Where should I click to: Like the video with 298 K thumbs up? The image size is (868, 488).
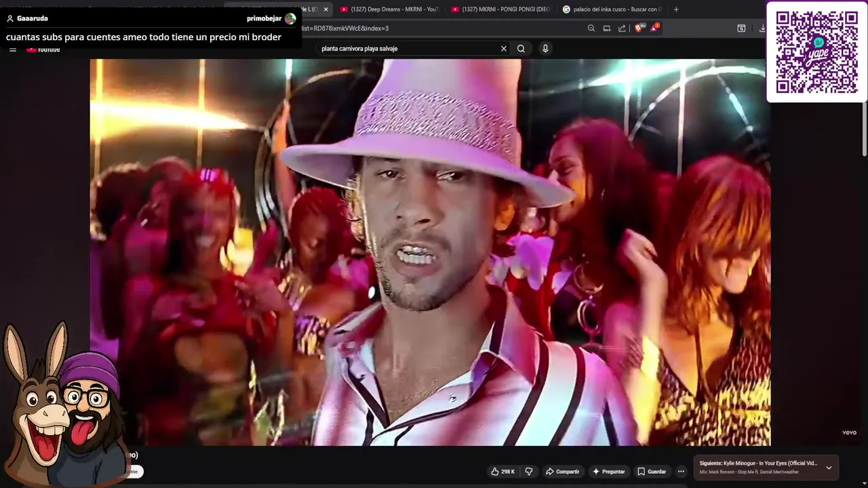[x=503, y=472]
